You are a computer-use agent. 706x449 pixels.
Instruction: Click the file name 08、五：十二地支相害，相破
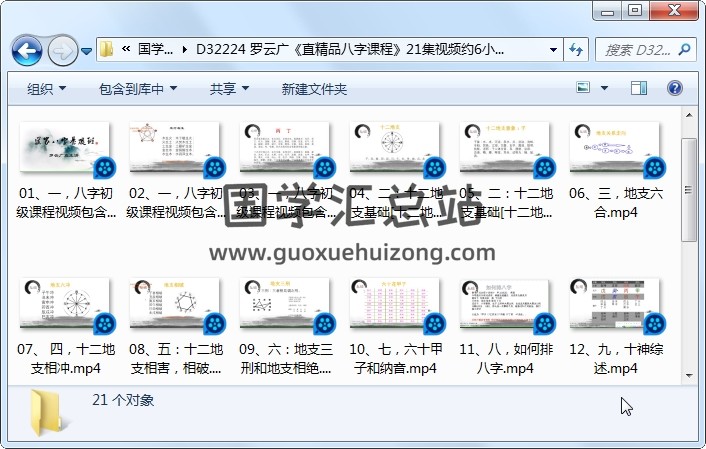pyautogui.click(x=176, y=358)
